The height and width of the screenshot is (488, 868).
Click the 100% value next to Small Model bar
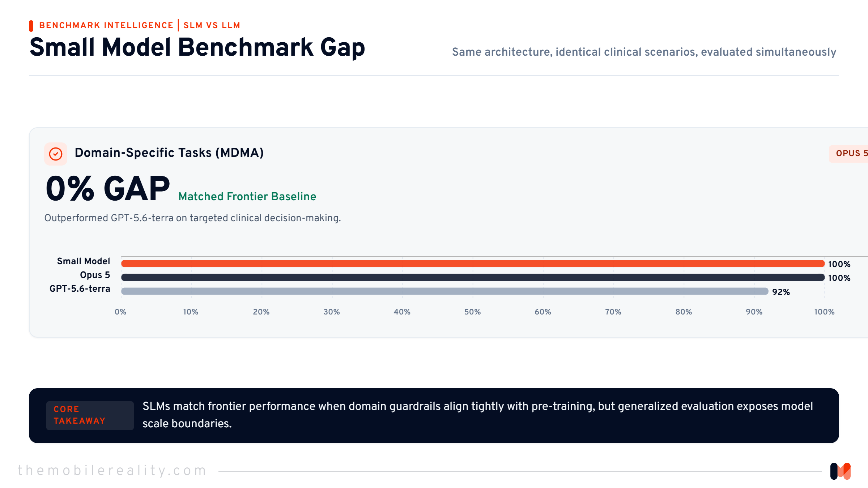[x=839, y=264]
